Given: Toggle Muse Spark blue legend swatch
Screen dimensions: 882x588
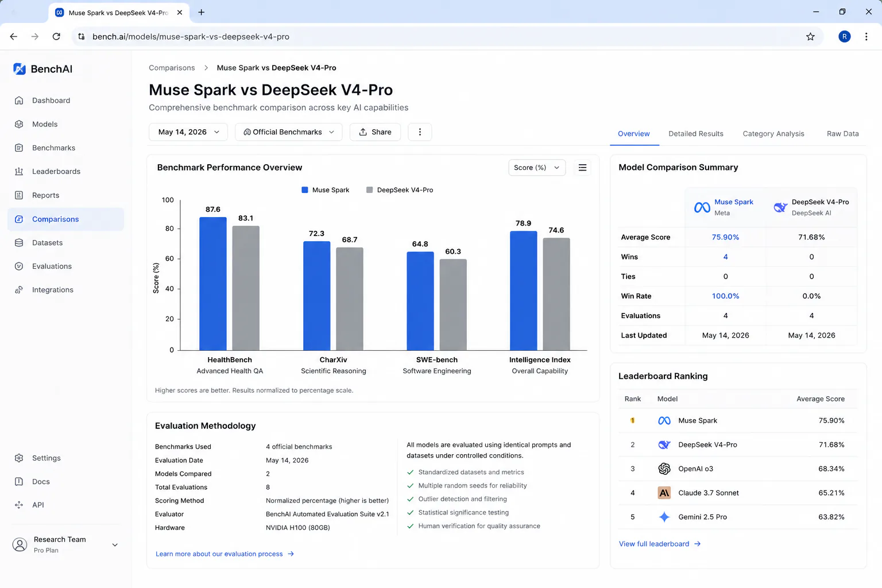Looking at the screenshot, I should pos(305,190).
